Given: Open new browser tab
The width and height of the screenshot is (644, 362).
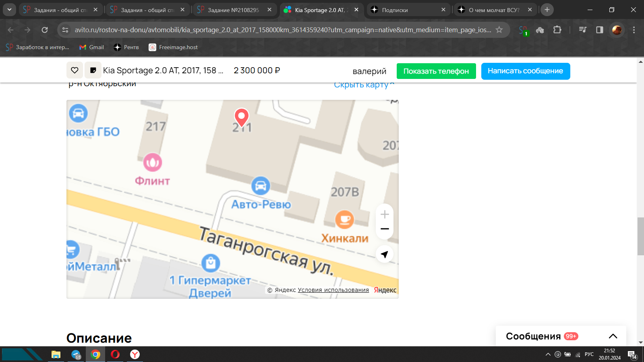Looking at the screenshot, I should (x=547, y=10).
